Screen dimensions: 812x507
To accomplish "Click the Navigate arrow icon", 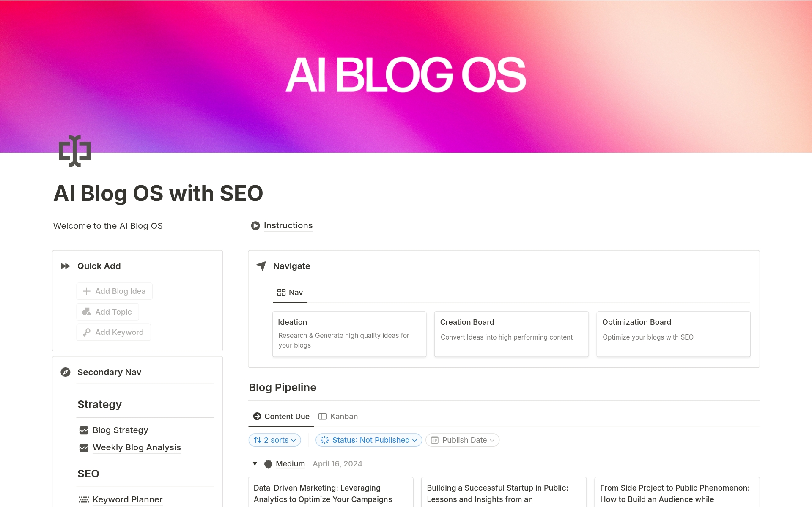I will point(261,266).
